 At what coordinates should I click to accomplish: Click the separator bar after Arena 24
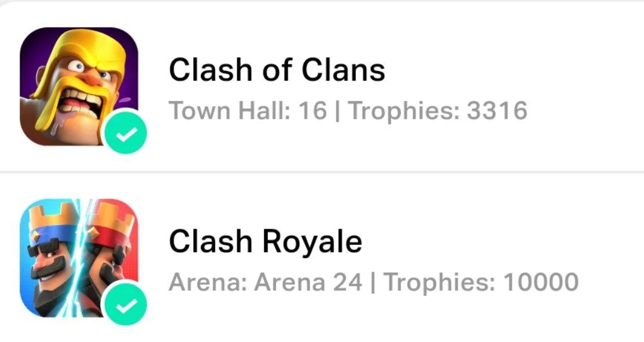[373, 283]
